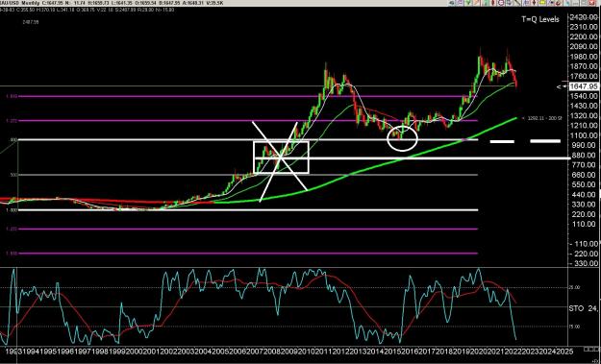
Task: Click the yellow toolbar icon
Action: (x=542, y=3)
